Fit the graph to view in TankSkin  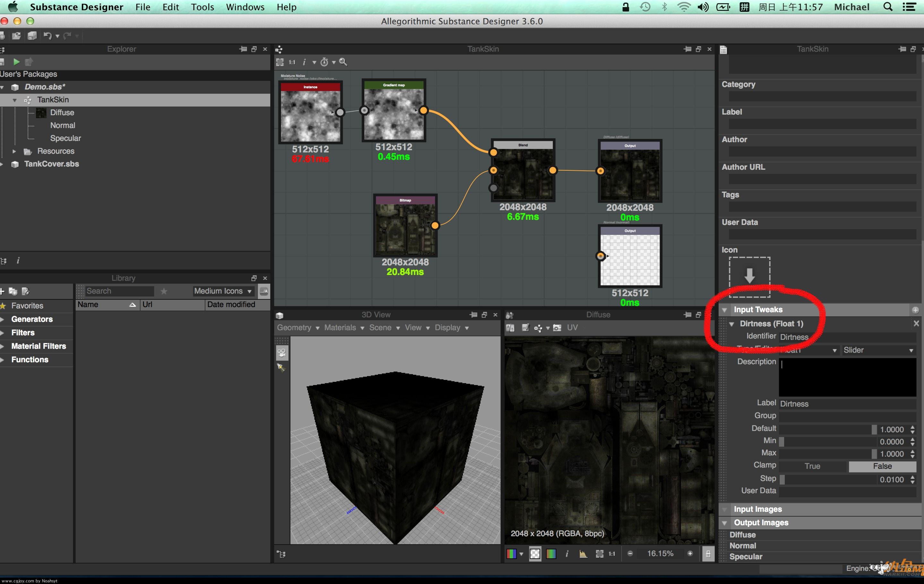tap(280, 62)
